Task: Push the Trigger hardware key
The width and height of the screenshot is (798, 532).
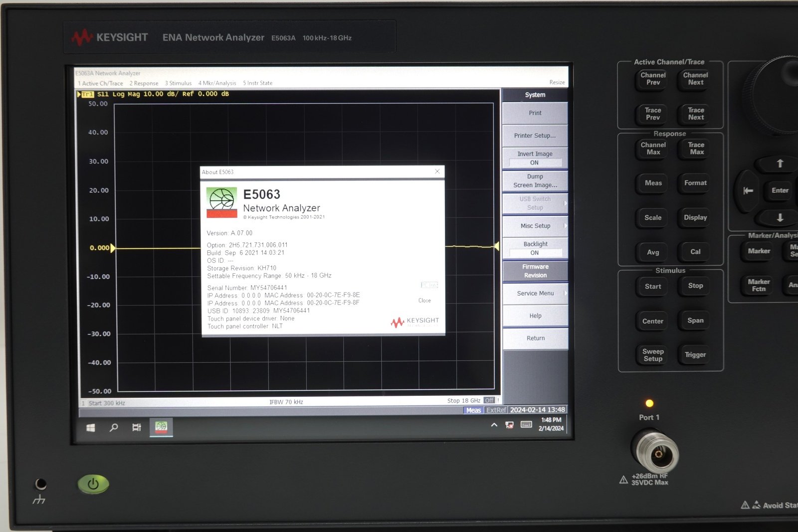Action: (x=695, y=355)
